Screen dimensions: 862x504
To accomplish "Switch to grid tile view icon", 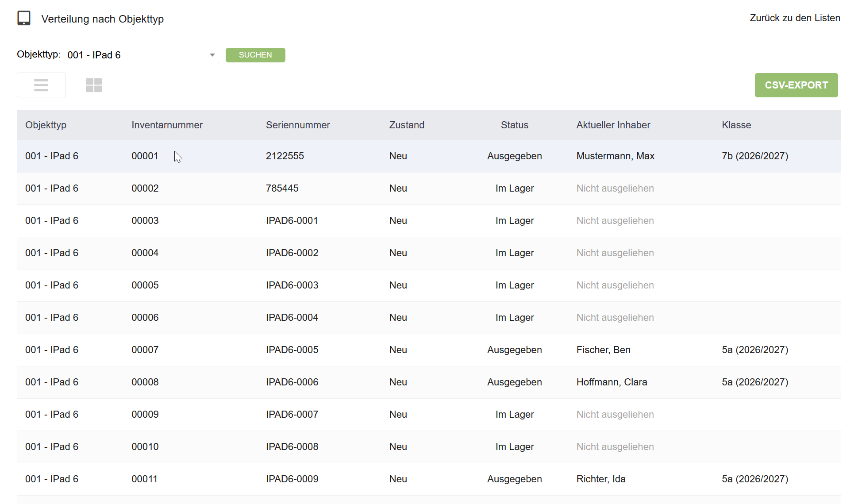I will pyautogui.click(x=94, y=85).
